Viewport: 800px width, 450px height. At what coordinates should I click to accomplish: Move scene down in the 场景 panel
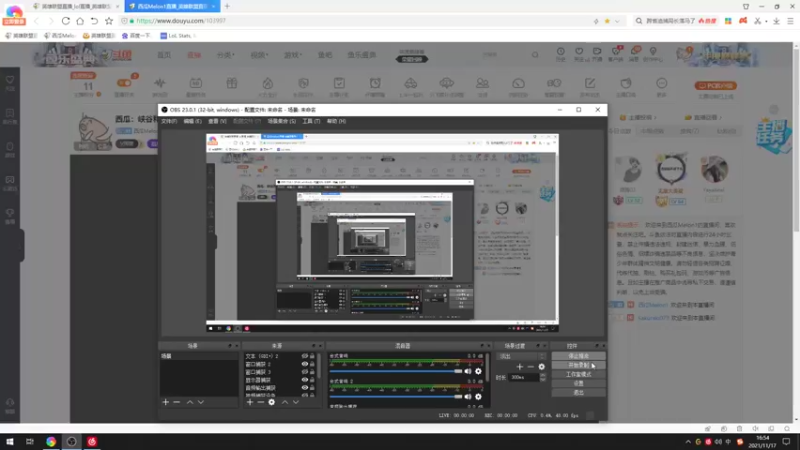coord(201,402)
